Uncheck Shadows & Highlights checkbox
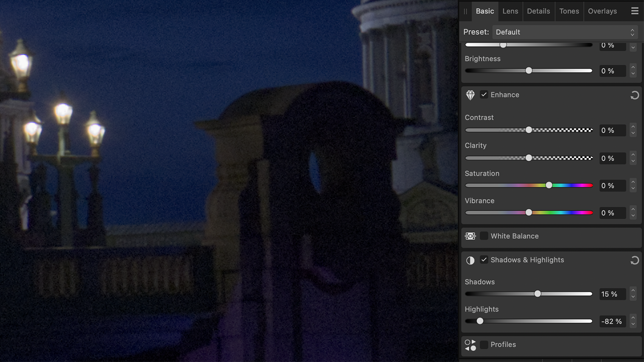Screen dimensions: 644x362 click(x=484, y=259)
